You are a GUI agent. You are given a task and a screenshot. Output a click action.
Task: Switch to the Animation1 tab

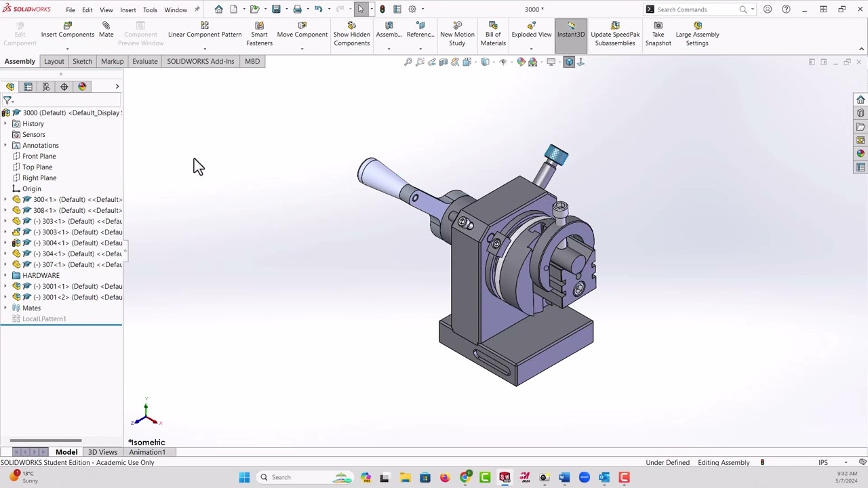[x=147, y=452]
